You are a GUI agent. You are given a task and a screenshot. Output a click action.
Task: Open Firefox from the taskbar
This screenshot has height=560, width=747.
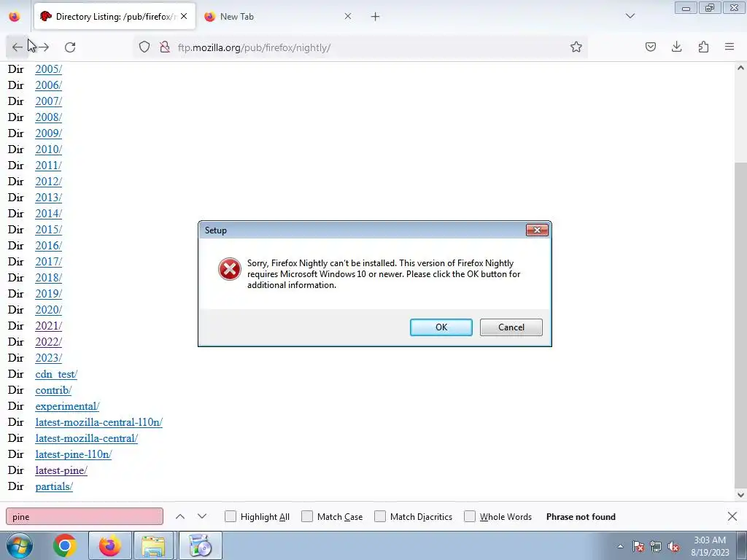[x=109, y=545]
